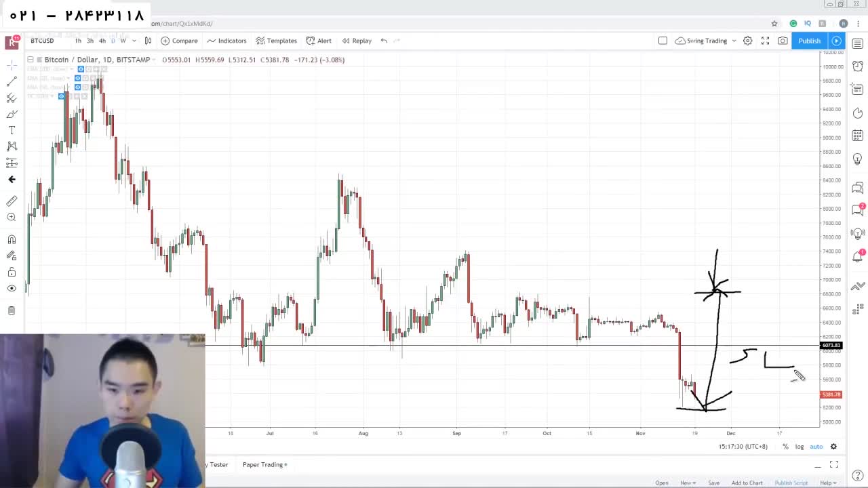Click Open in the Pine editor bar

pyautogui.click(x=662, y=483)
